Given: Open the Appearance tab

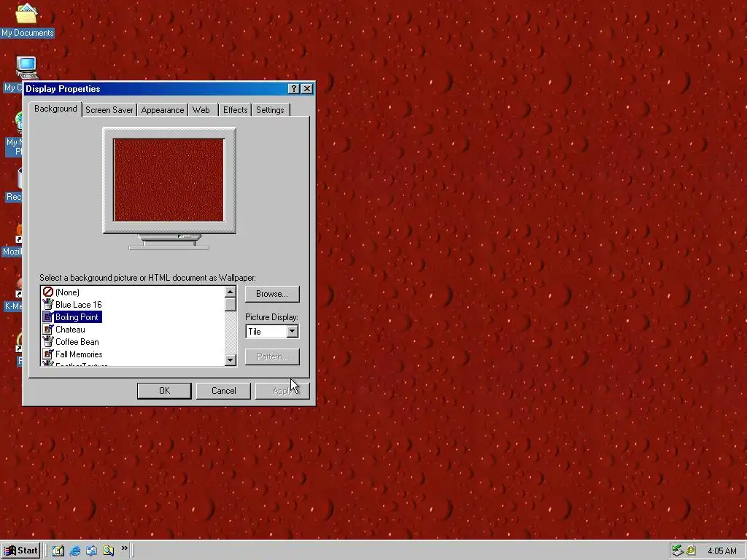Looking at the screenshot, I should [163, 110].
